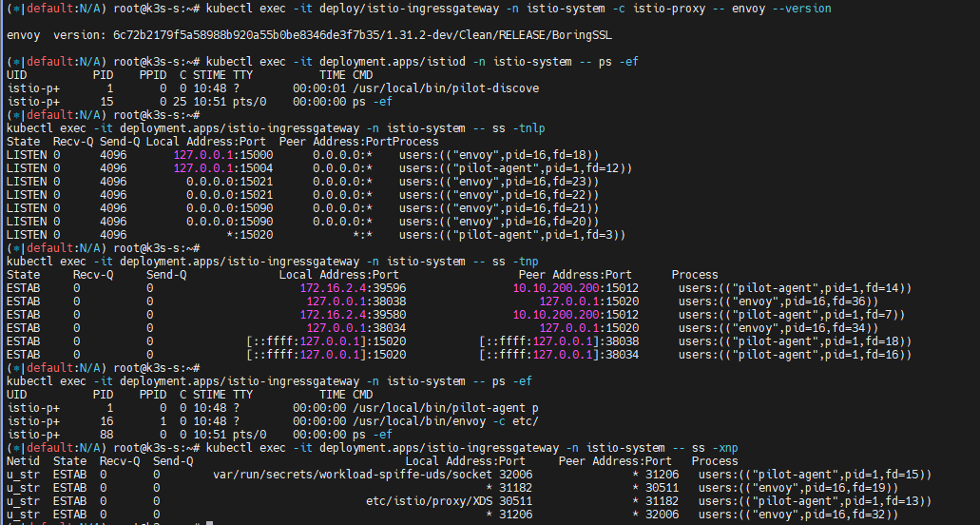
Task: Click the 172.16.2.4:39580 local address
Action: pyautogui.click(x=353, y=315)
